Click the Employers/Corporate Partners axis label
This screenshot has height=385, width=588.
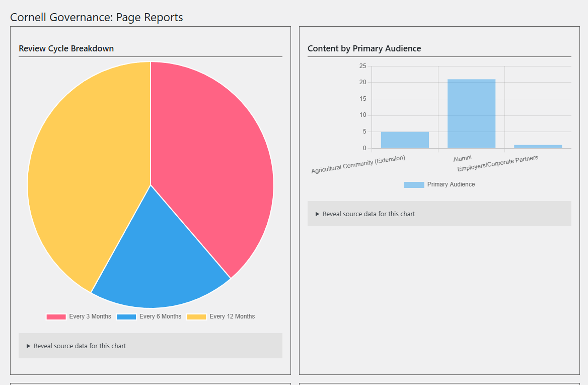point(497,163)
